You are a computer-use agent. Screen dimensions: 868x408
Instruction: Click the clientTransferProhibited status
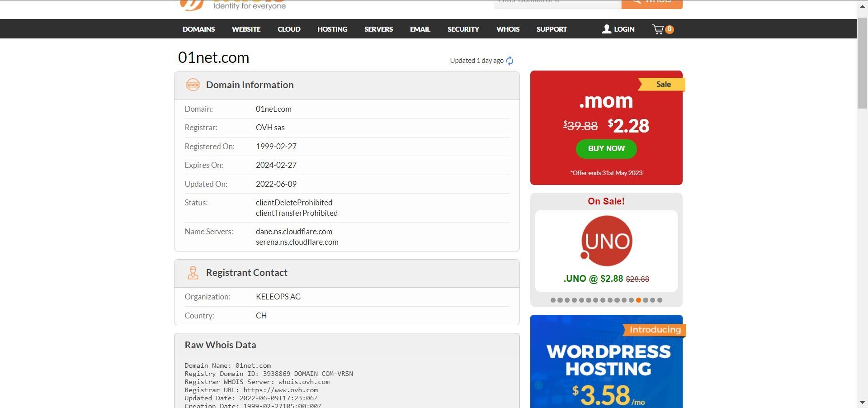click(x=297, y=213)
